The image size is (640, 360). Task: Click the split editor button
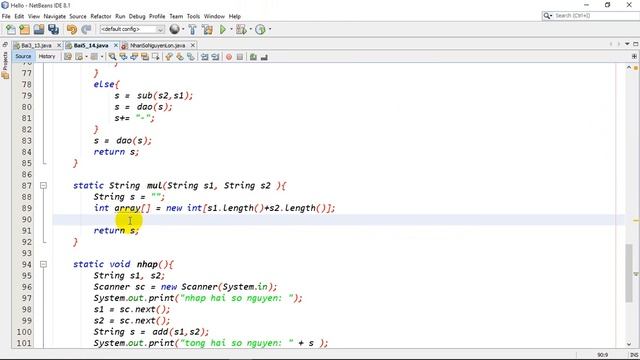click(634, 56)
